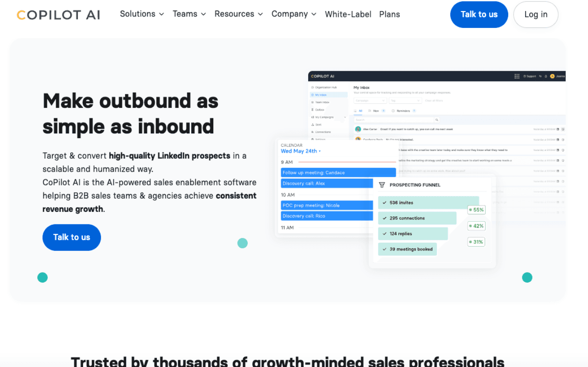Image resolution: width=588 pixels, height=367 pixels.
Task: Open the Tag filter dropdown
Action: point(405,100)
